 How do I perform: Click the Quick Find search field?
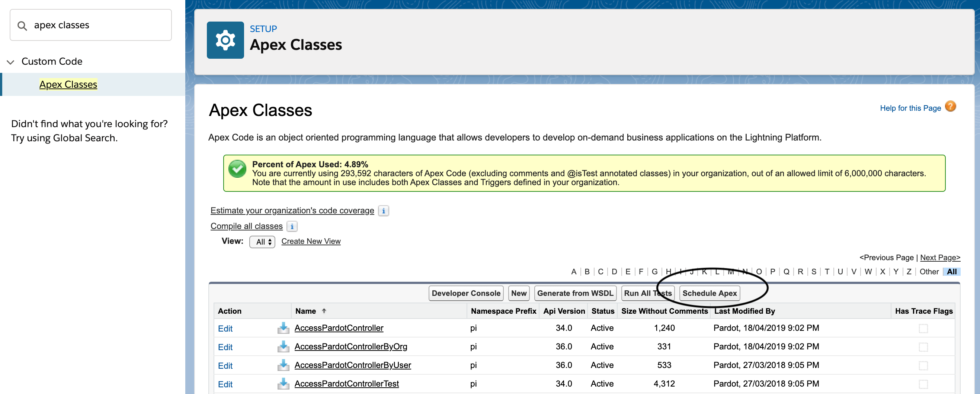click(90, 25)
